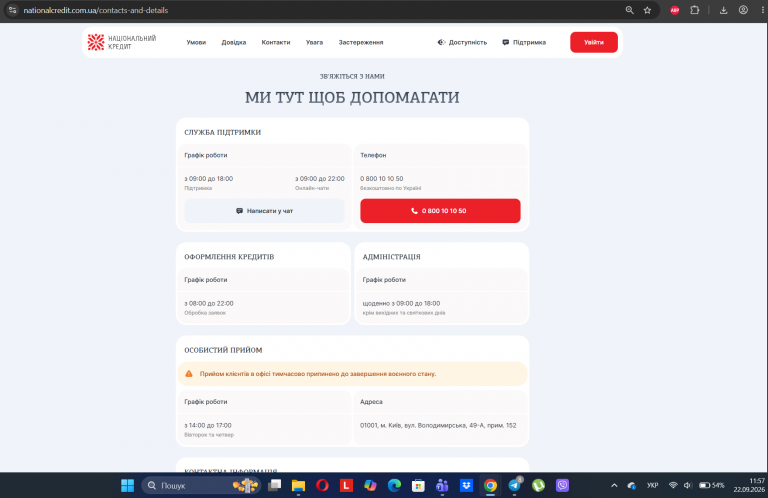Screen dimensions: 768x498
Task: Select the text 'з 08:00 до 22:00'
Action: point(209,304)
